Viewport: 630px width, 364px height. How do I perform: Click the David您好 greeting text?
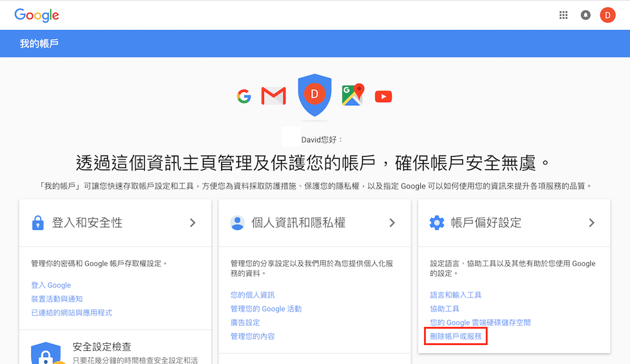click(322, 140)
